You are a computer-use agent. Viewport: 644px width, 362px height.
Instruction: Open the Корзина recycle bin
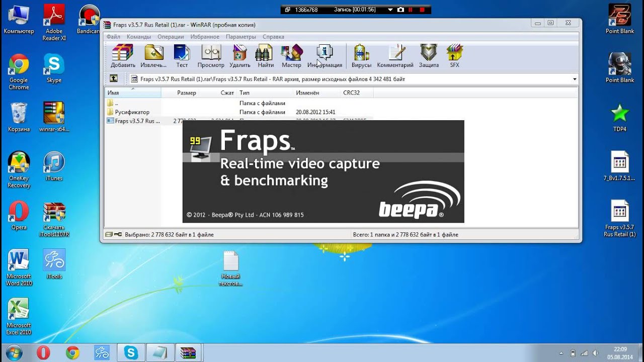(x=19, y=117)
